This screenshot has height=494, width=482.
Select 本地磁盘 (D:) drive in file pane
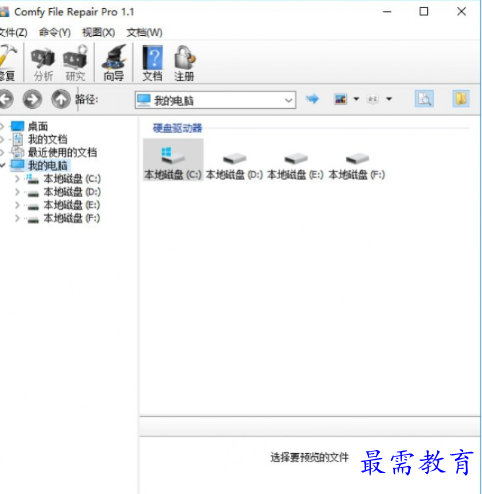click(x=234, y=166)
